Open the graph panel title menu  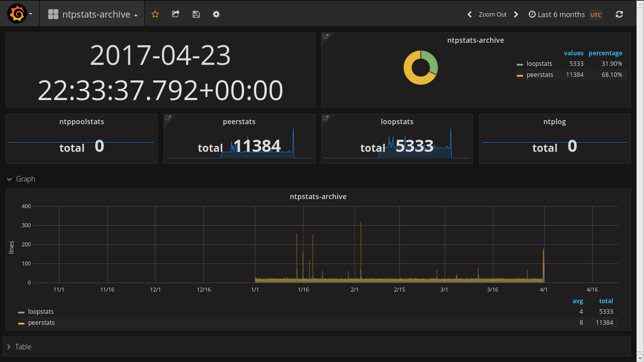coord(318,197)
